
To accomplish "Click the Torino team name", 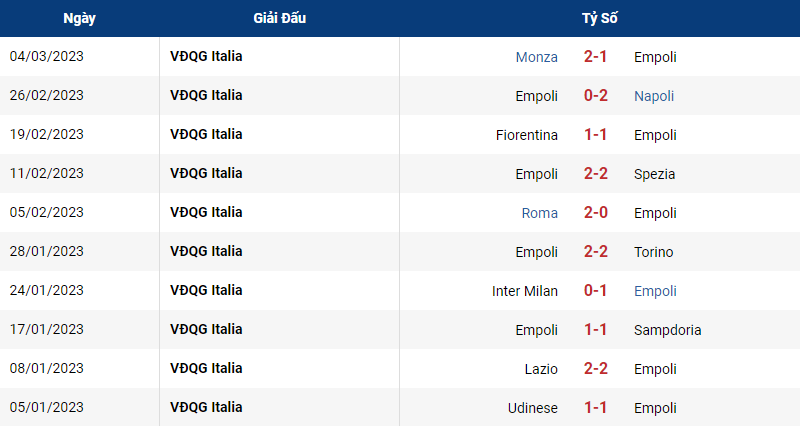I will click(653, 252).
